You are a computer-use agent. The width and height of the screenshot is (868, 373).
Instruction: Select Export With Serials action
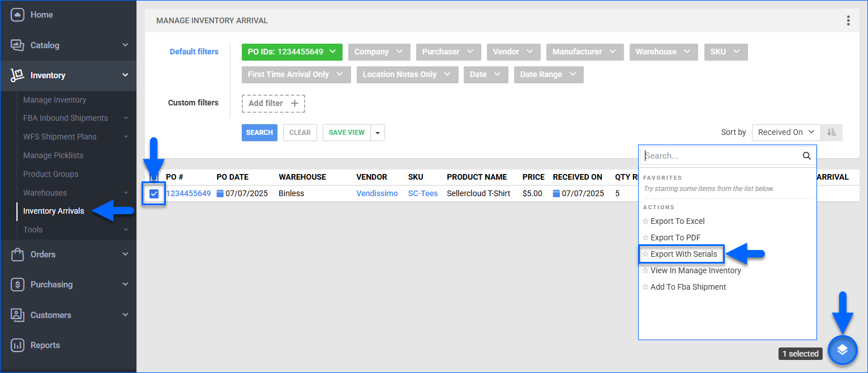point(683,254)
